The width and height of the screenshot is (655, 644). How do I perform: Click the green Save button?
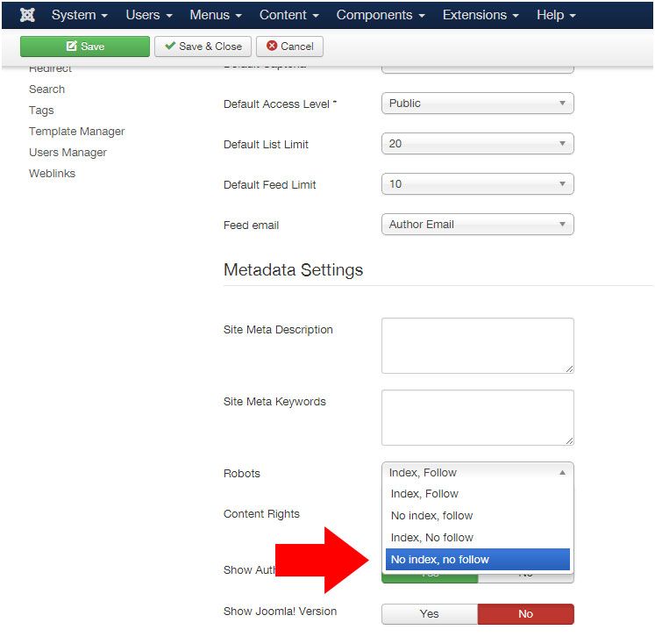(x=85, y=46)
